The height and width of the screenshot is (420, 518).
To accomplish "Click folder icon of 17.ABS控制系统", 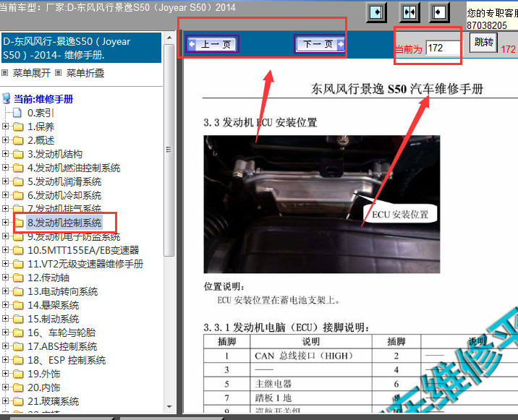I will tap(18, 347).
